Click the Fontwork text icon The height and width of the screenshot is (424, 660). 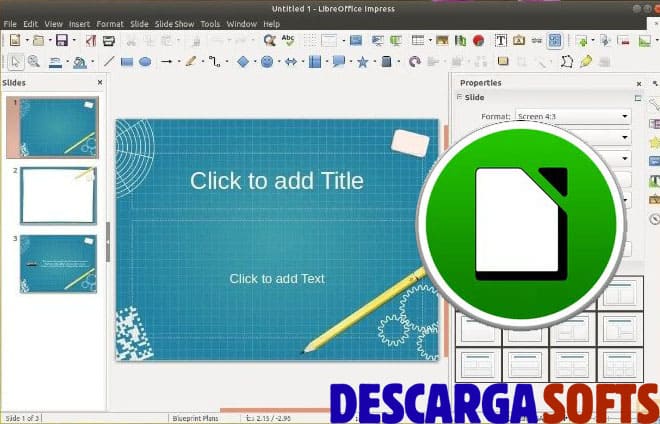coord(519,40)
